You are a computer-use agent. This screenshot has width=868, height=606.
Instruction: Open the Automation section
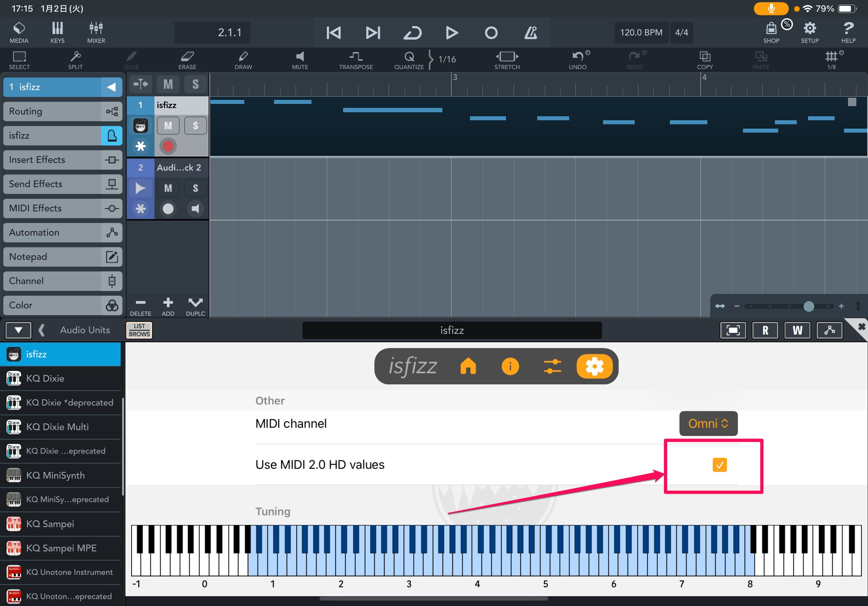(63, 233)
